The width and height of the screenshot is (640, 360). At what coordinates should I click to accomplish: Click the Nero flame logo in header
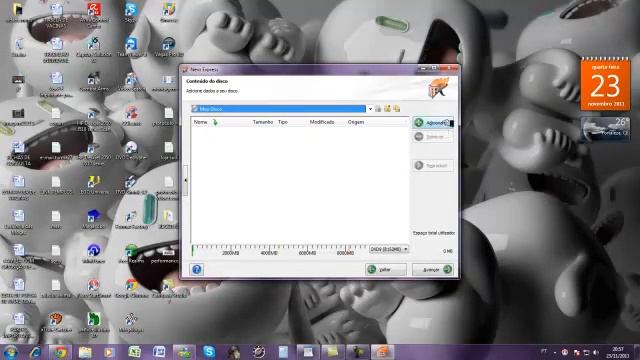click(439, 87)
